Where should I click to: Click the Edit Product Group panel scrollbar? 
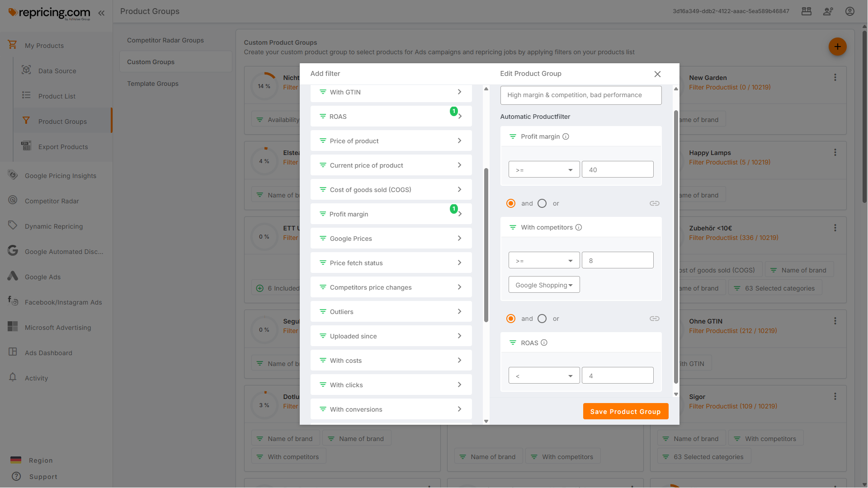[676, 247]
